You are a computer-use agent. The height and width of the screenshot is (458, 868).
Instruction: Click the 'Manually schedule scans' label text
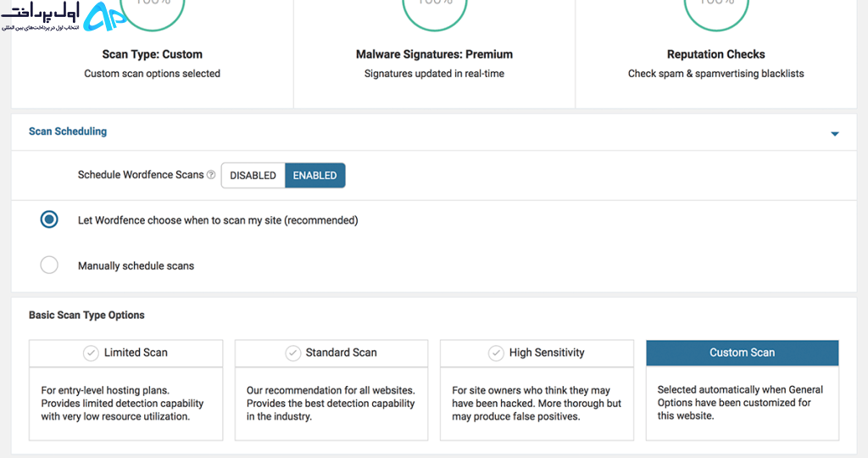point(136,265)
